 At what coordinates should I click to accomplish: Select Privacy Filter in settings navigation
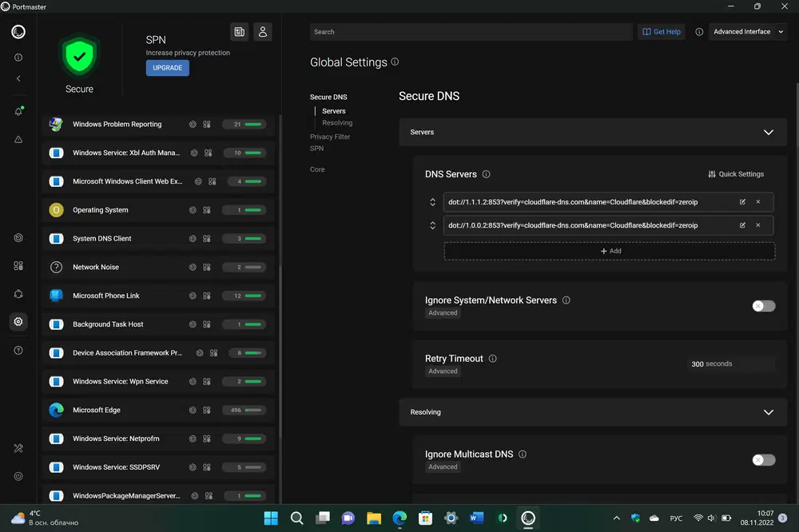click(x=330, y=137)
